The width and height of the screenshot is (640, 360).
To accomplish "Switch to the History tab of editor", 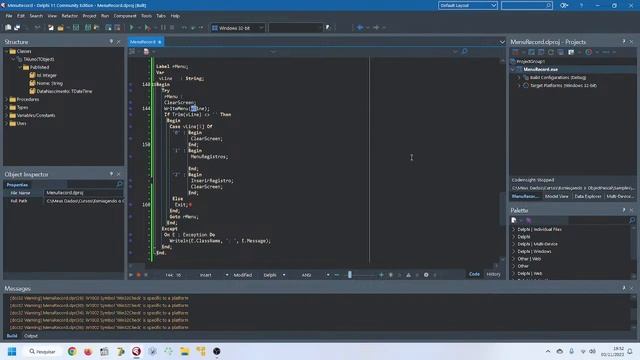I will 493,274.
